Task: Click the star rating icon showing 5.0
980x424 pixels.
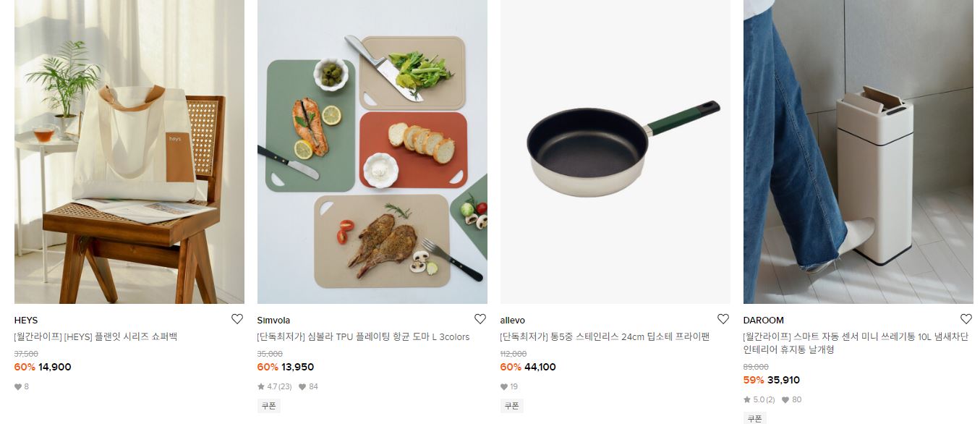Action: [747, 399]
